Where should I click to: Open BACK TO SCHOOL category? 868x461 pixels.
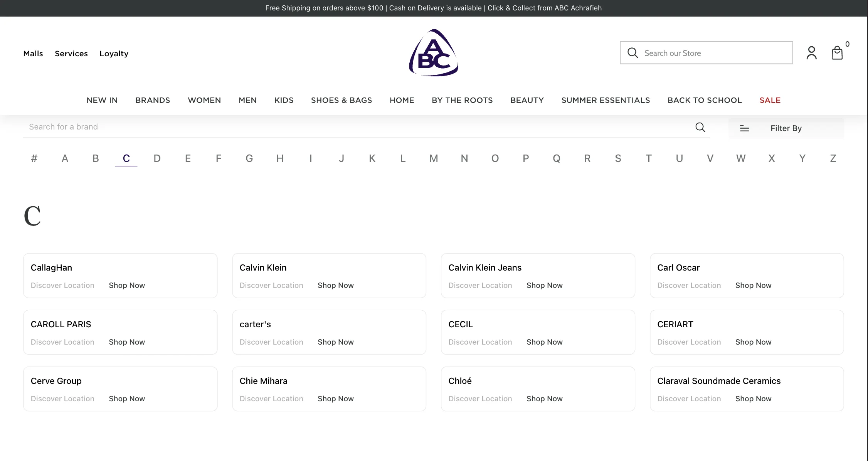[705, 100]
